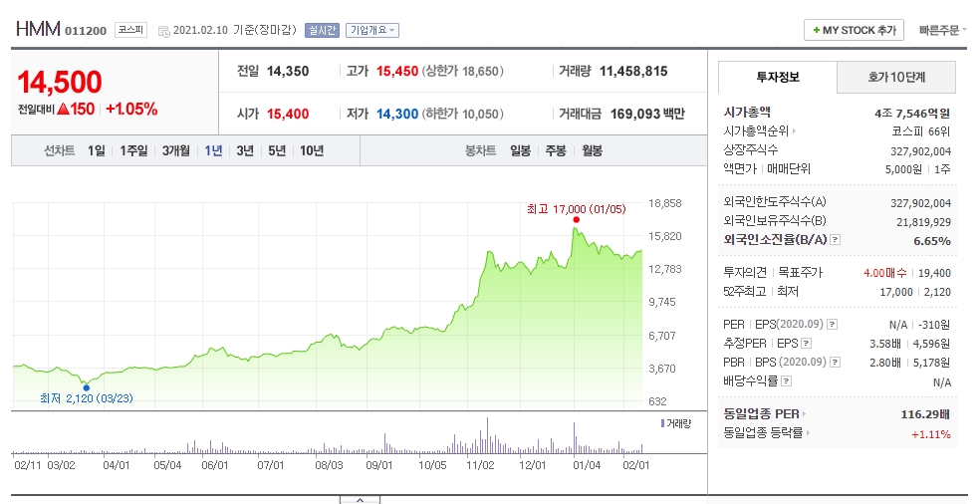Click the 거래대금 value 169,093 백만

tap(647, 114)
